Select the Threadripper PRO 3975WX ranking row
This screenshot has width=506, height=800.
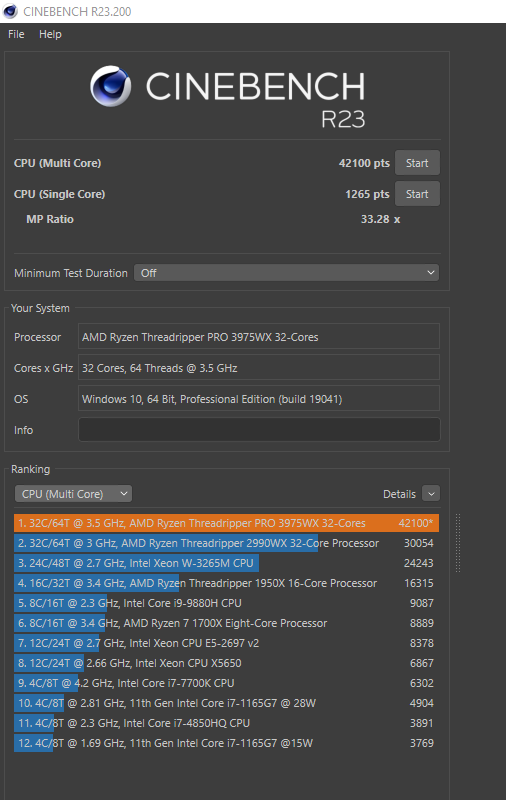click(x=226, y=523)
